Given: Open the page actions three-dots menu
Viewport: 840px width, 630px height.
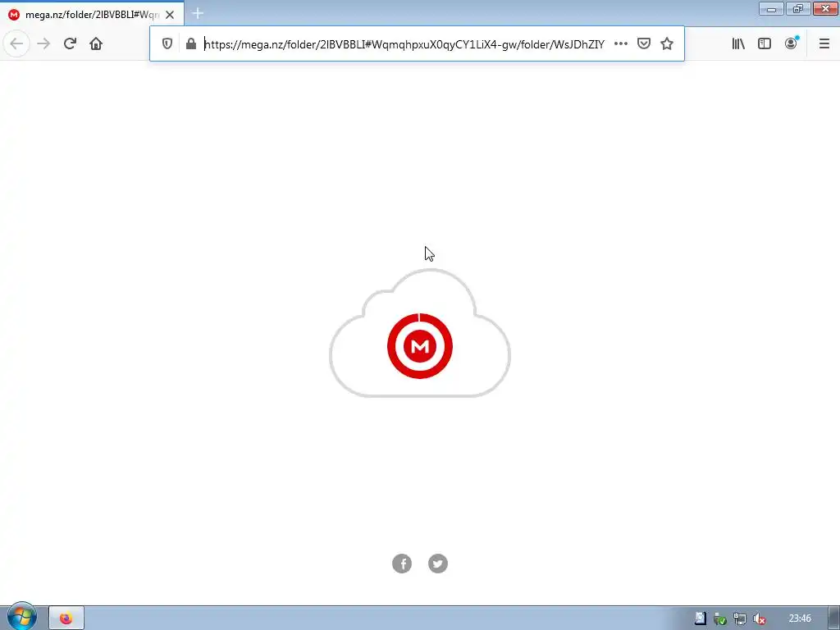Looking at the screenshot, I should coord(620,44).
